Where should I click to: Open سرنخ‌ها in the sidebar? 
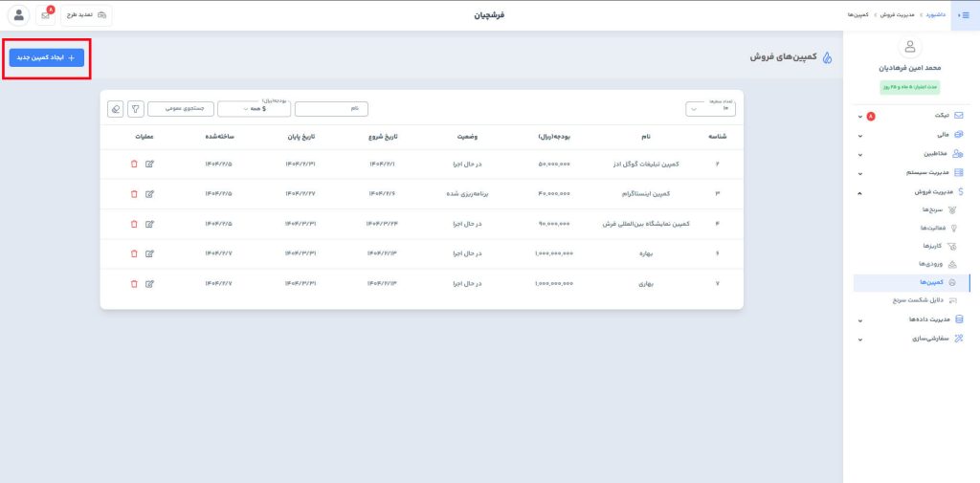(x=932, y=209)
